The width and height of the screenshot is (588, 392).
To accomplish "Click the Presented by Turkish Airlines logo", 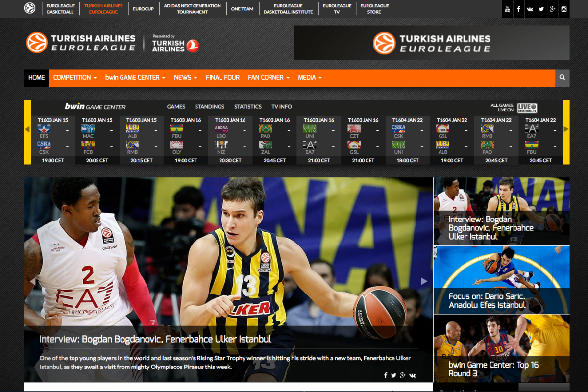I will (x=175, y=43).
